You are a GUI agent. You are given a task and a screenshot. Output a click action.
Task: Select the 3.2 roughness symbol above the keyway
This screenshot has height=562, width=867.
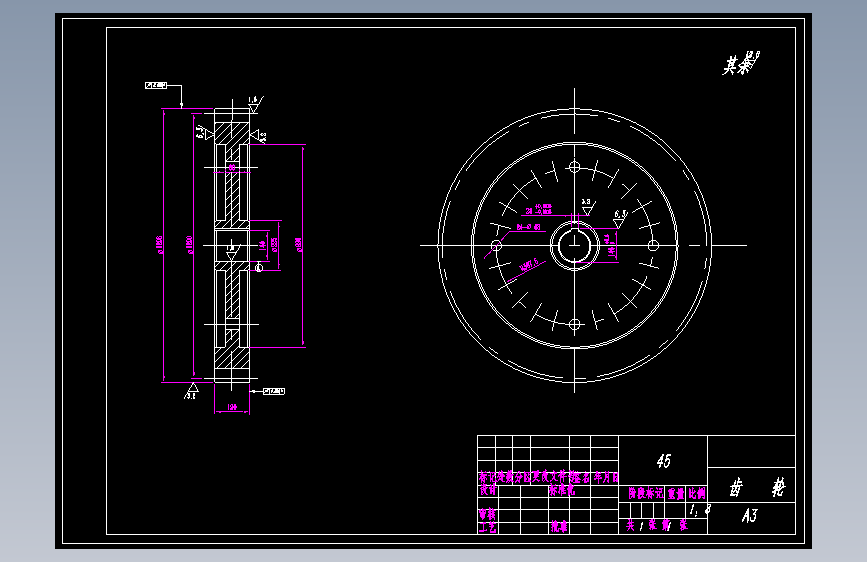click(587, 207)
